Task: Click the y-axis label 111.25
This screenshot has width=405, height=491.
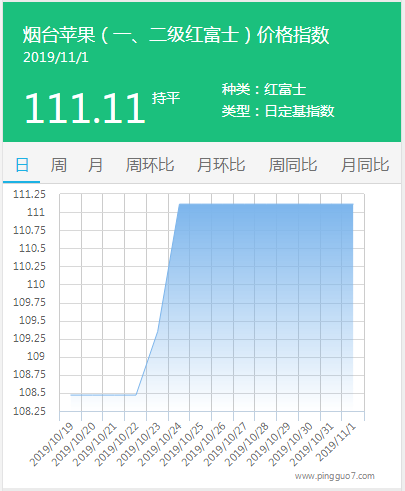Action: click(x=29, y=194)
